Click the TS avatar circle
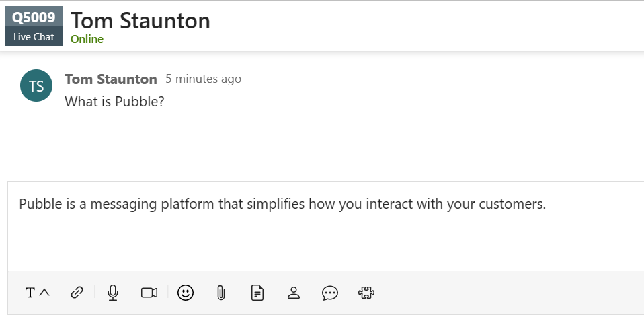 [36, 85]
